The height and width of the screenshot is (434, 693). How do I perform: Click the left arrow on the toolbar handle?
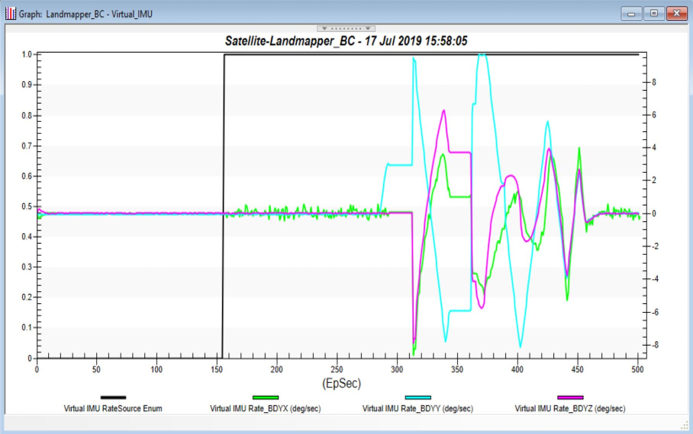coord(323,28)
